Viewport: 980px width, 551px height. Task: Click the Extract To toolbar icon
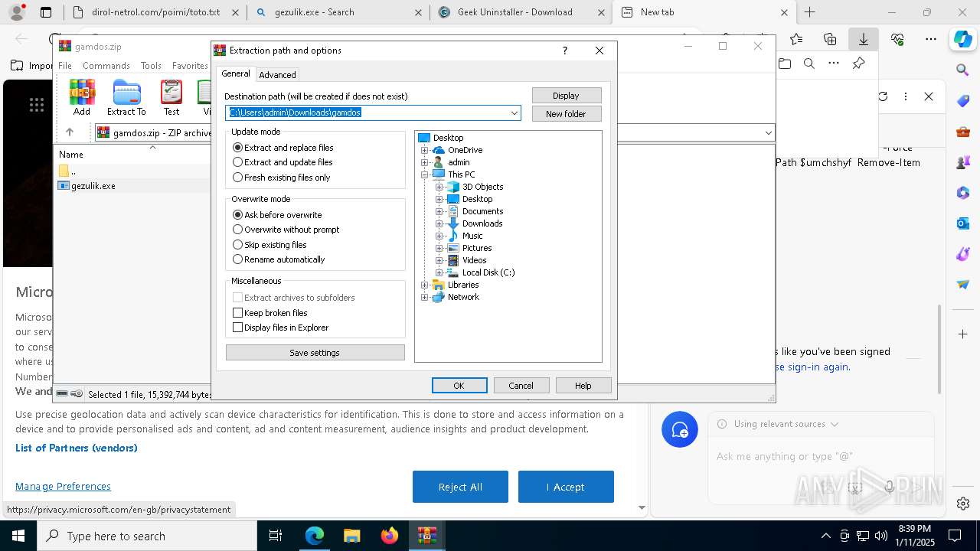pyautogui.click(x=126, y=97)
